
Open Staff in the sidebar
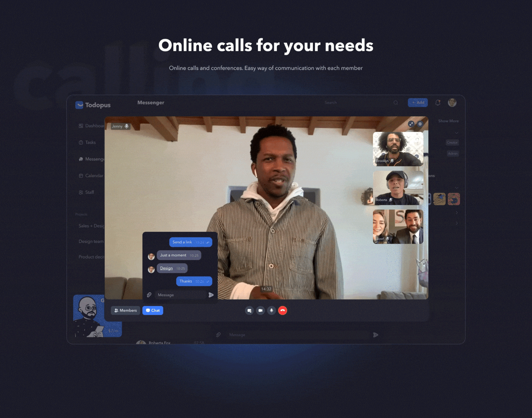point(86,192)
